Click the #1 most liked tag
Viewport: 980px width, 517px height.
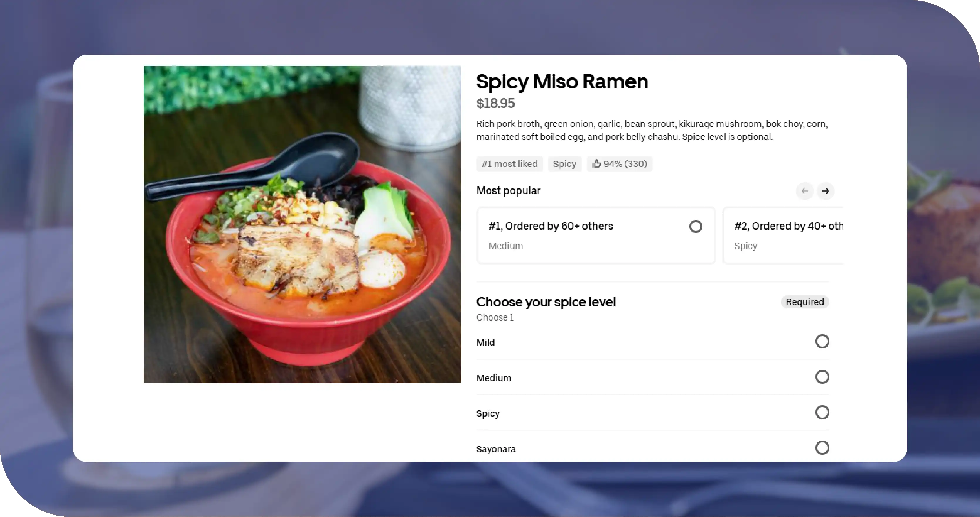tap(510, 164)
